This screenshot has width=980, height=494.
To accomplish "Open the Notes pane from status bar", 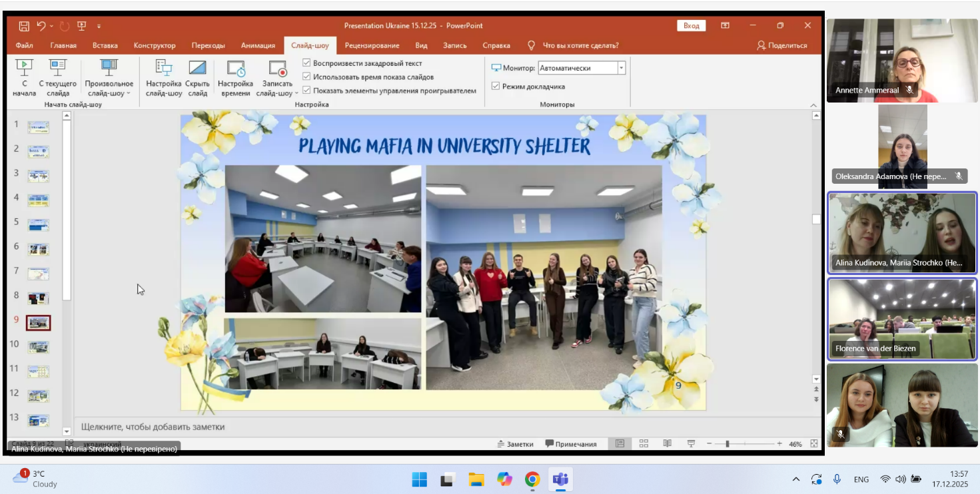I will point(515,444).
